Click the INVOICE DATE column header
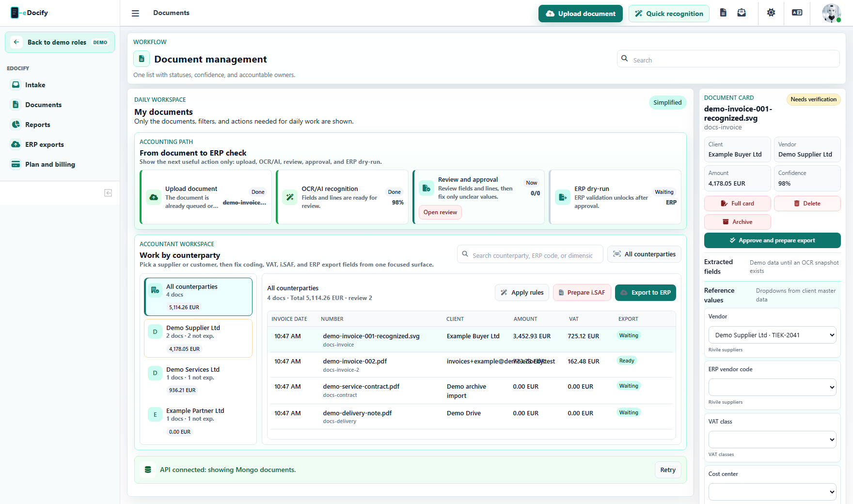This screenshot has width=853, height=504. click(289, 319)
